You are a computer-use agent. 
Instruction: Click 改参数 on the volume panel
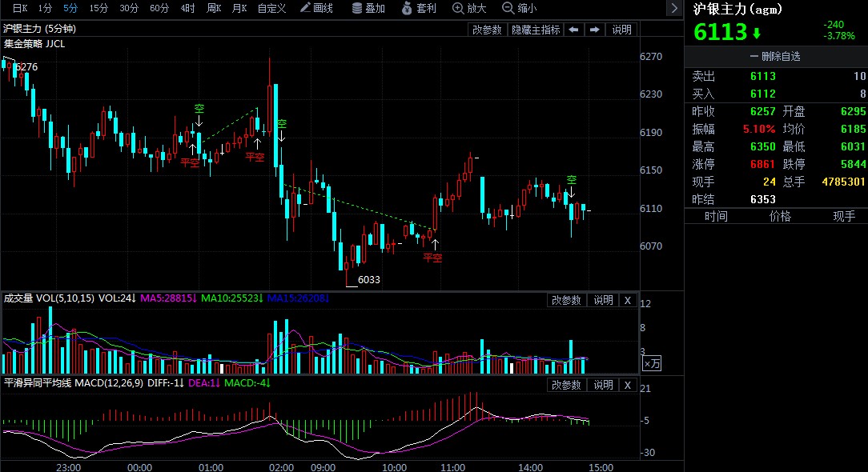567,300
